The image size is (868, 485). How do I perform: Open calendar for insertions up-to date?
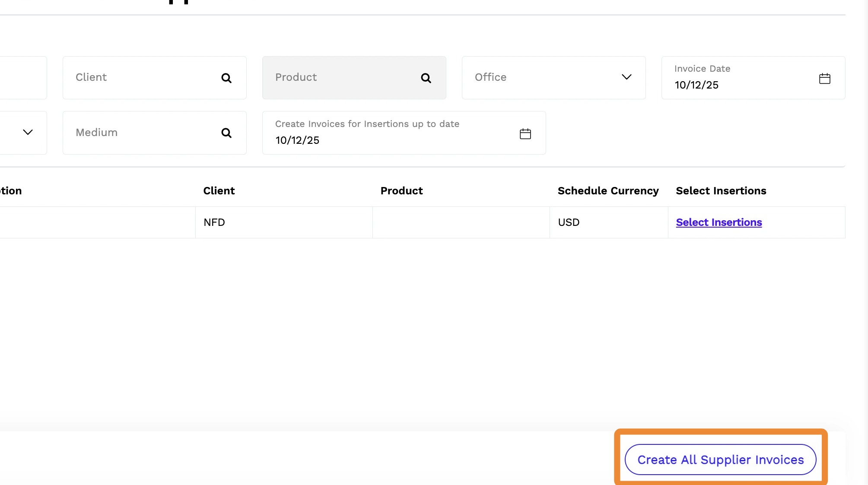(x=525, y=134)
